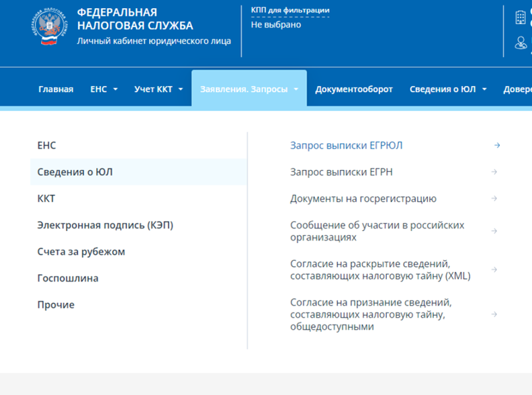Click the arrow beside Согласие на признание сведений общедоступными
The height and width of the screenshot is (395, 532).
coord(494,314)
